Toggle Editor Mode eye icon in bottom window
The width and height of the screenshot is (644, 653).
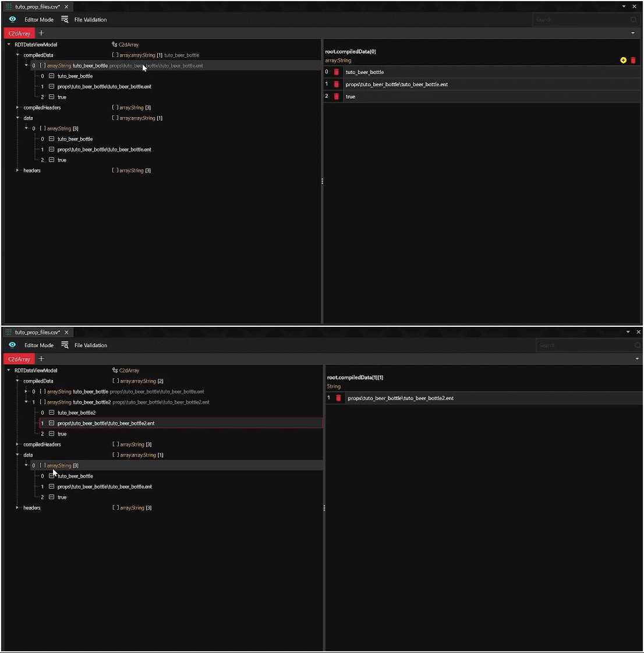tap(12, 345)
